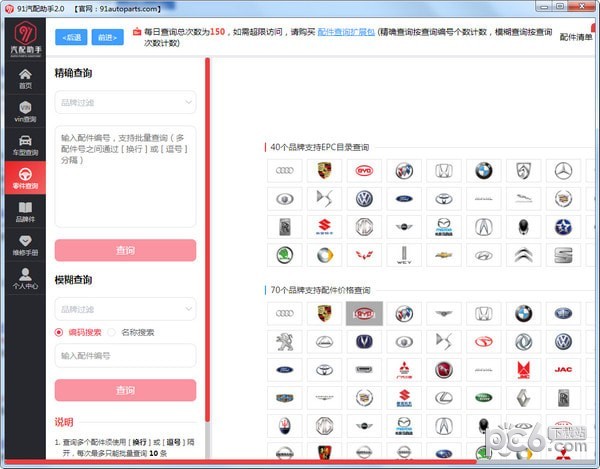
Task: Select BYD logo in EPC brand list
Action: point(364,171)
